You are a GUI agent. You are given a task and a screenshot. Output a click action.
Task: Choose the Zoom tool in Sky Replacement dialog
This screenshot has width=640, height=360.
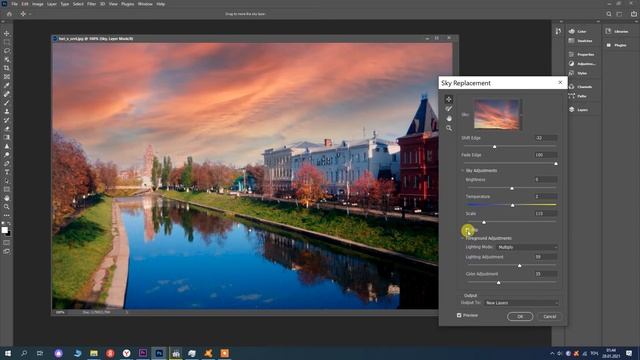(x=449, y=128)
